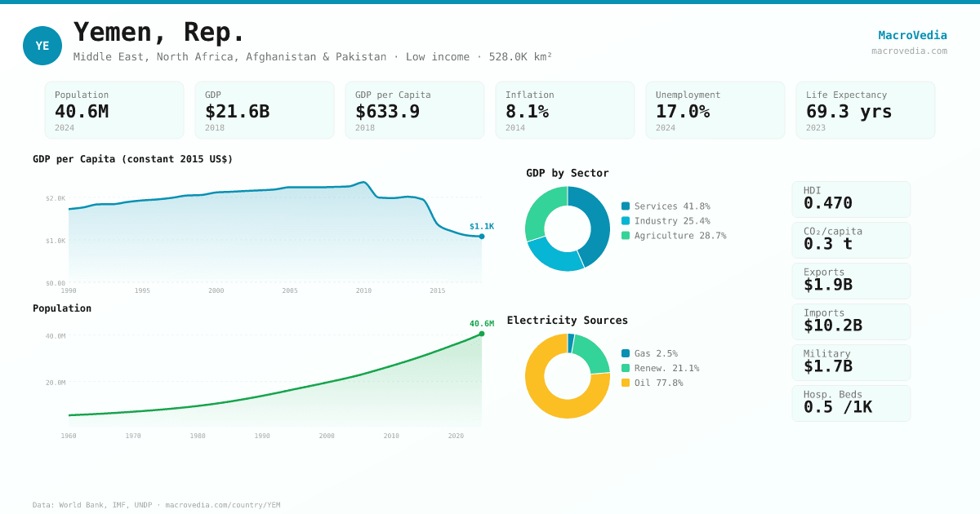This screenshot has height=514, width=980.
Task: Click the Agriculture legend color swatch
Action: [626, 236]
